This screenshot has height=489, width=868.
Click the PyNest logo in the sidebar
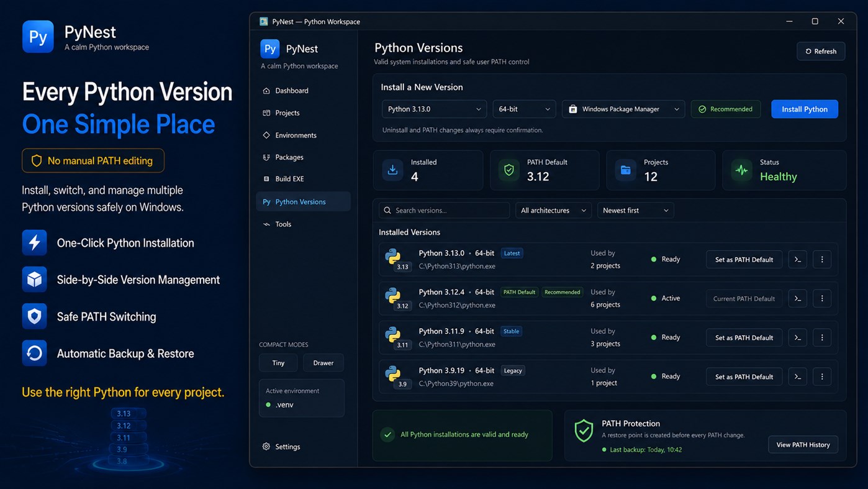point(270,48)
